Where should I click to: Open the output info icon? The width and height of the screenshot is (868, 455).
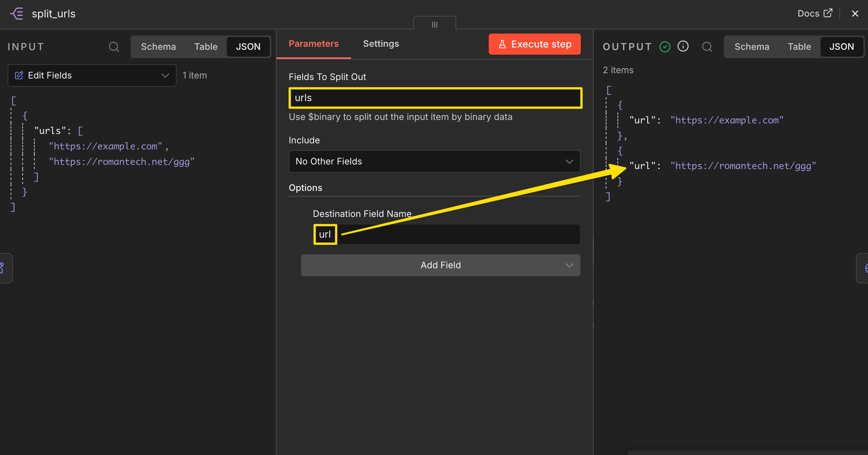tap(683, 46)
